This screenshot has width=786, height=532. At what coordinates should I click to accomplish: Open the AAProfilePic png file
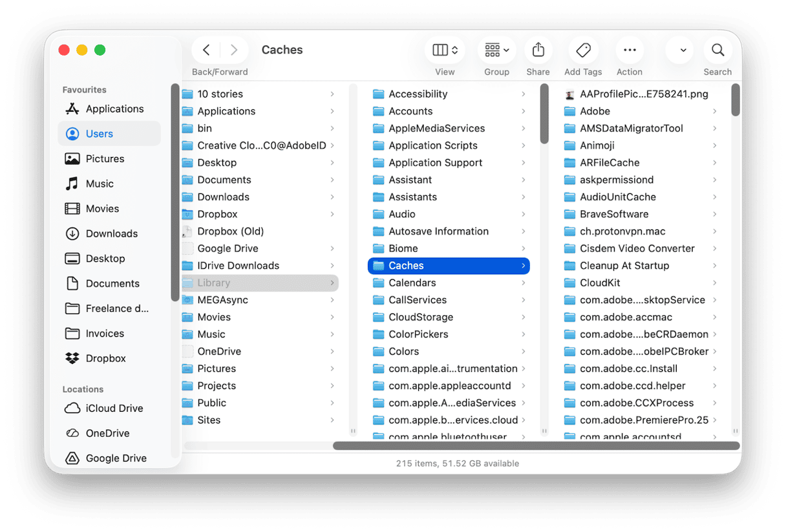[643, 94]
